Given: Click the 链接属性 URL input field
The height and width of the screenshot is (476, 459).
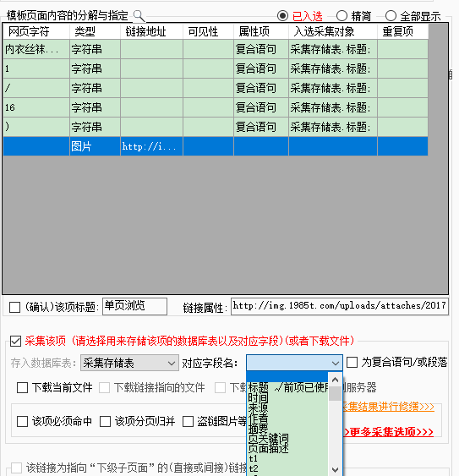Looking at the screenshot, I should (340, 306).
